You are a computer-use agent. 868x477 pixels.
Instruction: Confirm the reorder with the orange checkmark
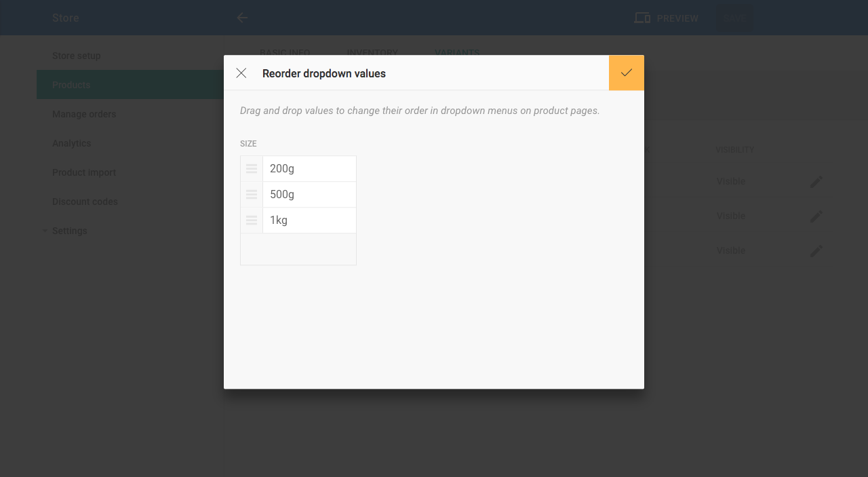627,73
